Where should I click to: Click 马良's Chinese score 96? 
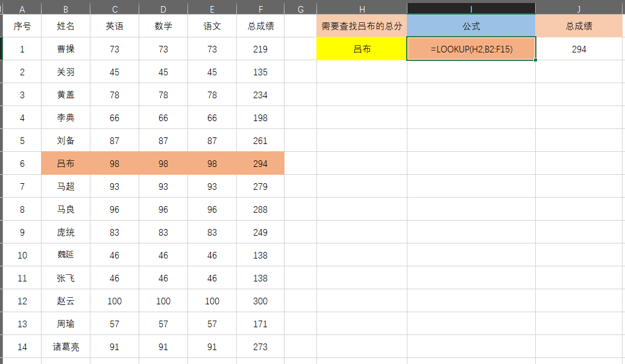(x=212, y=209)
